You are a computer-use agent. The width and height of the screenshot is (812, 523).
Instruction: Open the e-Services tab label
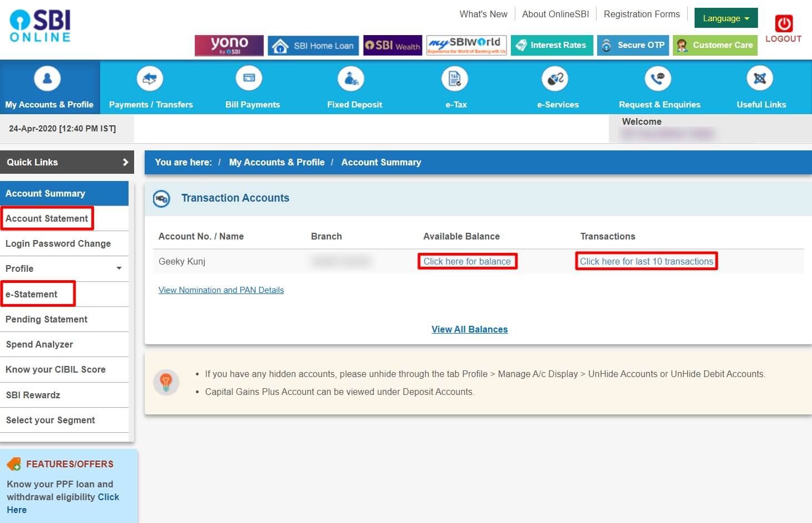(x=558, y=104)
